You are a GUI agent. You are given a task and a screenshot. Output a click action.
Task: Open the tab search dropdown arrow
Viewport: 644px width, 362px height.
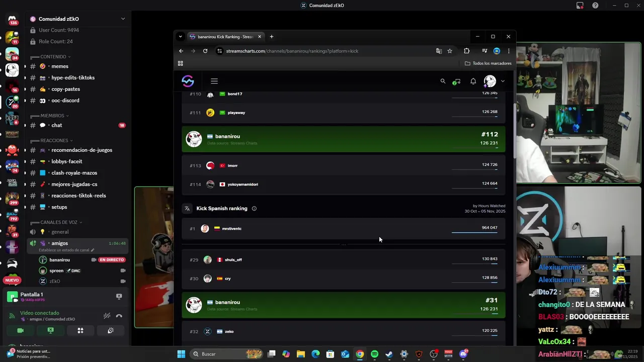(x=180, y=37)
